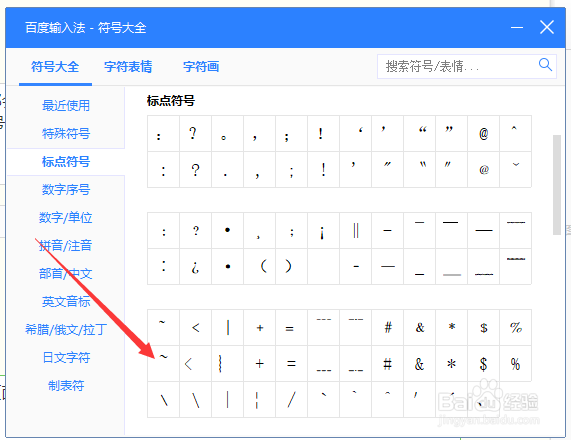Select 特殊符号 category

tap(66, 134)
